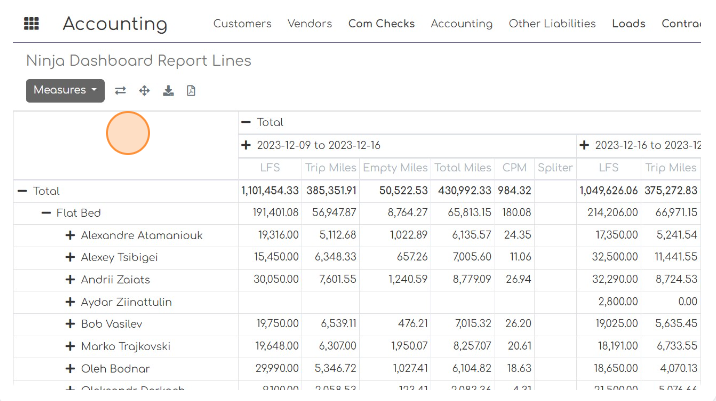The width and height of the screenshot is (716, 401).
Task: Click total Empty Miles value 50,522.53
Action: (x=403, y=190)
